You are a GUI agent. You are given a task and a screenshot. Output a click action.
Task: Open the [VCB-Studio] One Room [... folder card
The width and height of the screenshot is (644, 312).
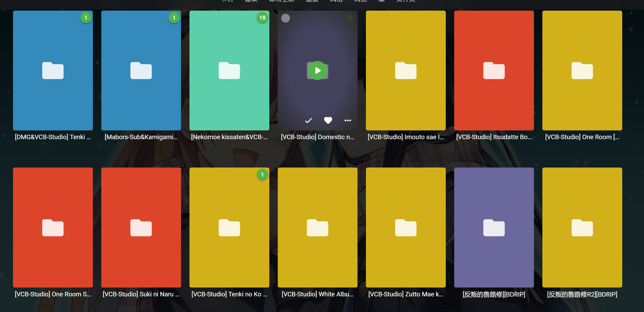[x=582, y=71]
